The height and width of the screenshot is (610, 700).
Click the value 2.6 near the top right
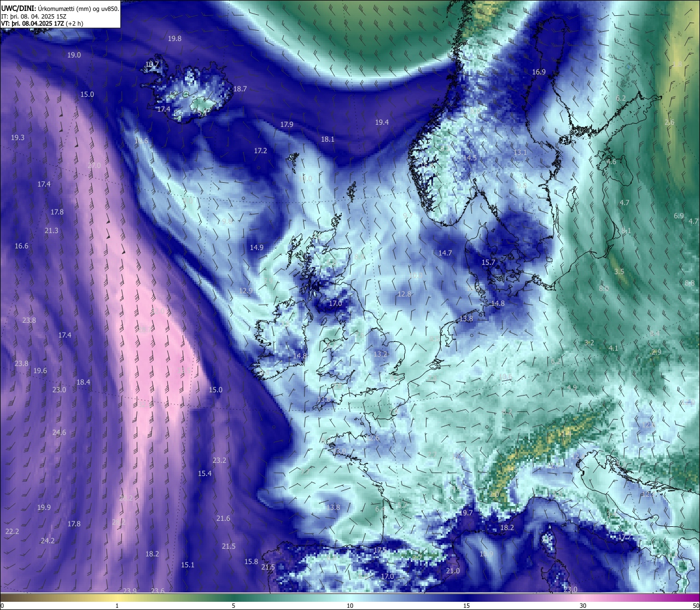pos(669,123)
